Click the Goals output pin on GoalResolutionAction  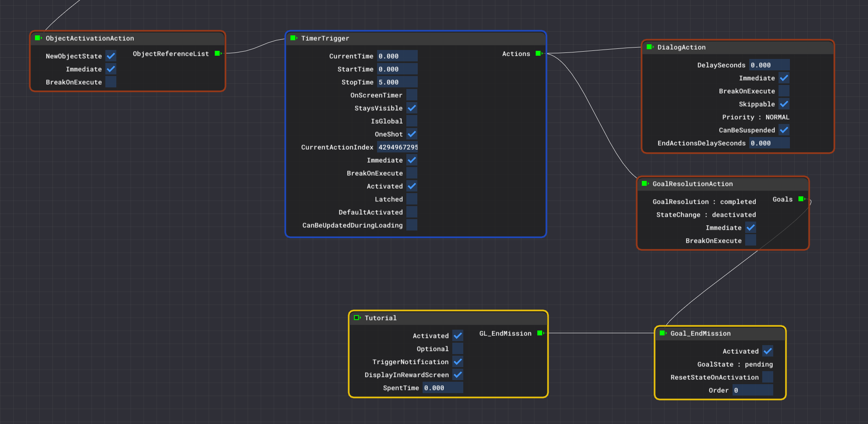(801, 199)
